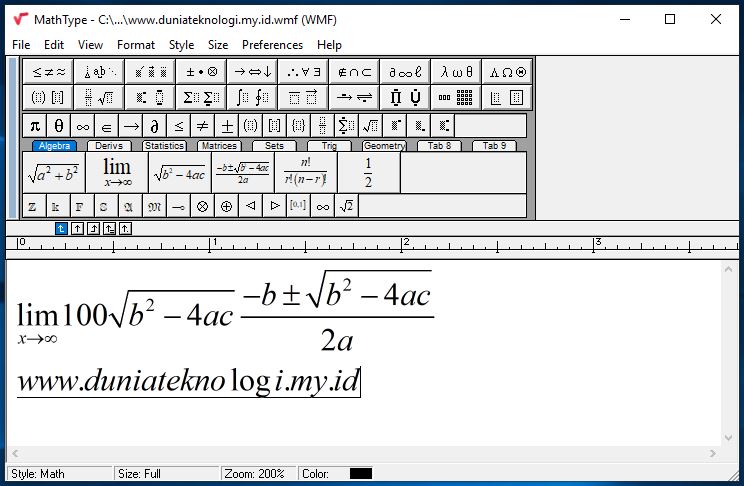The width and height of the screenshot is (744, 486).
Task: Insert the blackboard bold Z symbol
Action: point(34,206)
